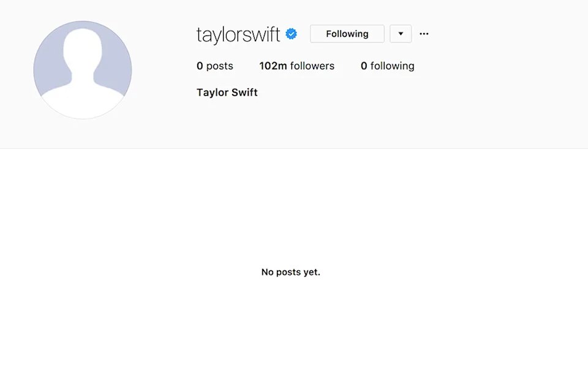Show profile options with the ellipsis icon
Image resolution: width=588 pixels, height=382 pixels.
(x=424, y=34)
